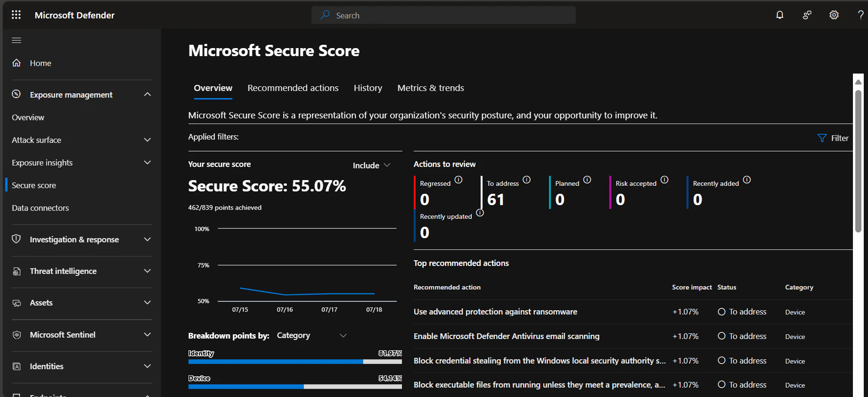This screenshot has width=868, height=397.
Task: Open Secure score in sidebar
Action: (34, 185)
